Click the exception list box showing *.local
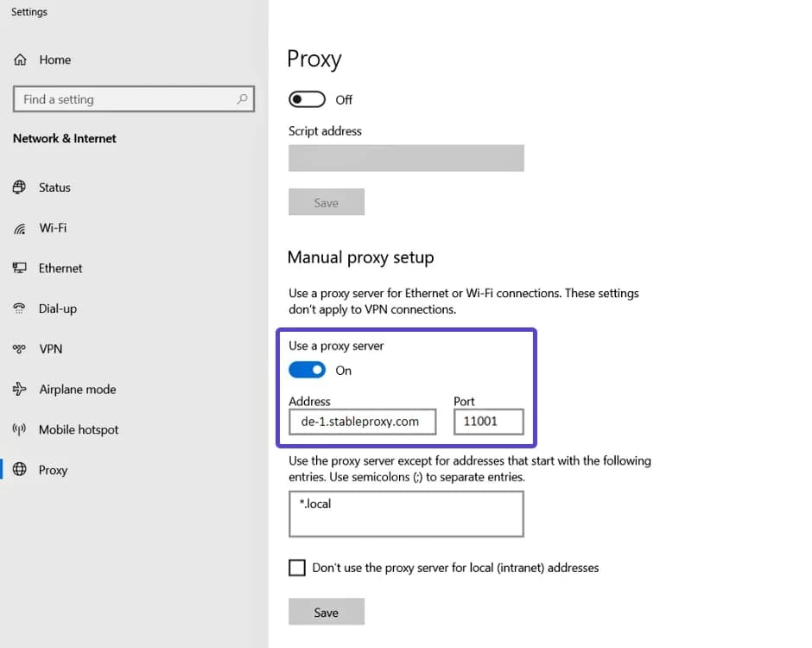The image size is (812, 648). (406, 513)
